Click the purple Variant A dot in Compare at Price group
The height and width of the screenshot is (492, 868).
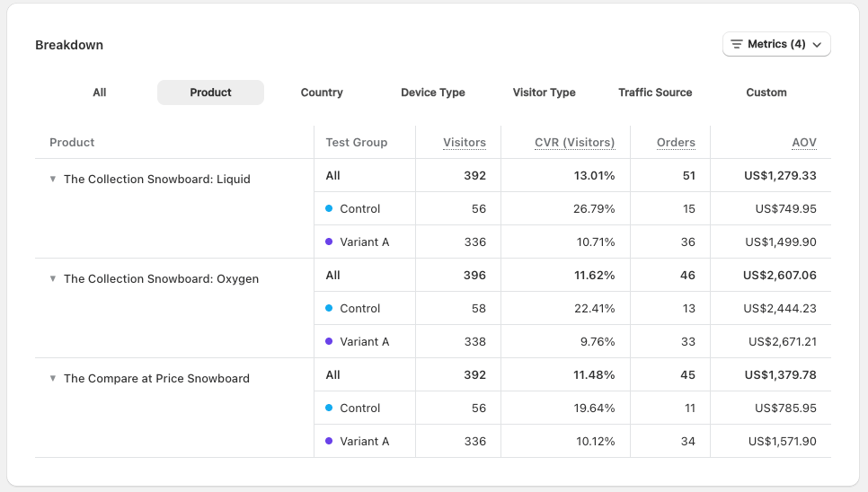coord(329,441)
